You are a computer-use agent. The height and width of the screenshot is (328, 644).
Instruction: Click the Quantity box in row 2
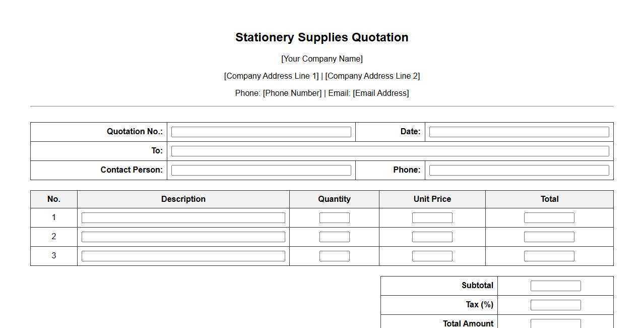(335, 237)
